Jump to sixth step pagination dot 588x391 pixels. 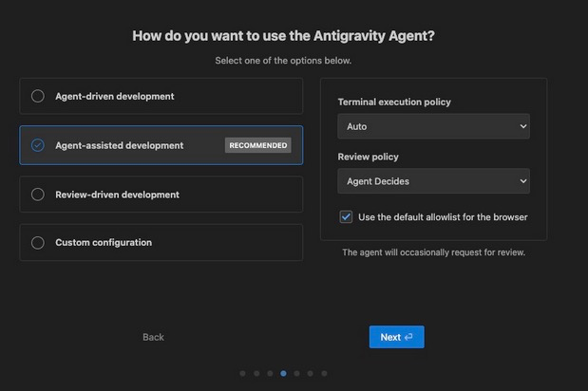[x=310, y=373]
